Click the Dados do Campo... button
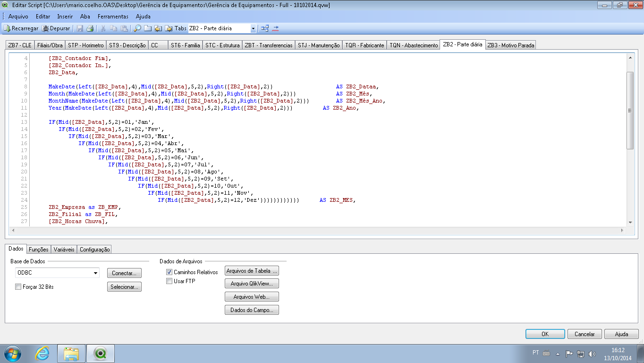The height and width of the screenshot is (363, 644). (x=252, y=310)
